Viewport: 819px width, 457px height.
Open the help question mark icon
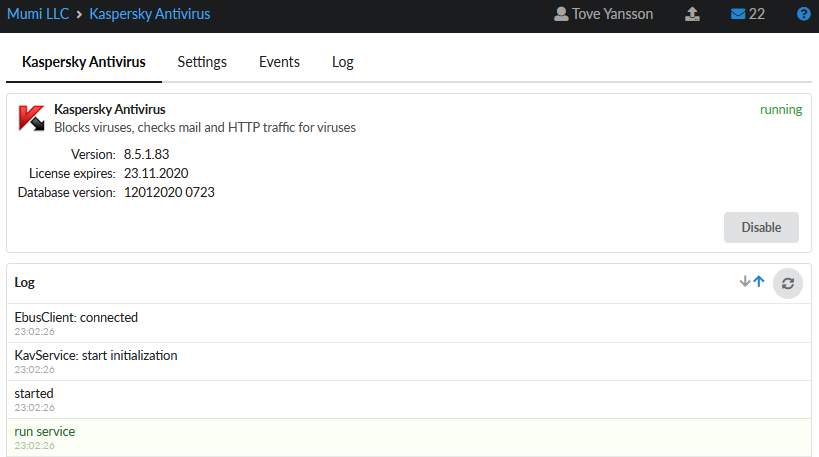click(803, 15)
